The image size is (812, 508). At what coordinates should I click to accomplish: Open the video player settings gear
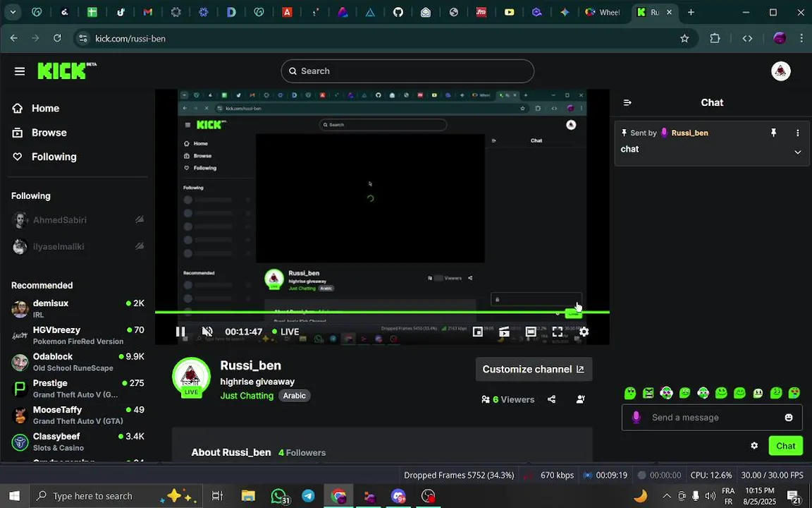(584, 332)
